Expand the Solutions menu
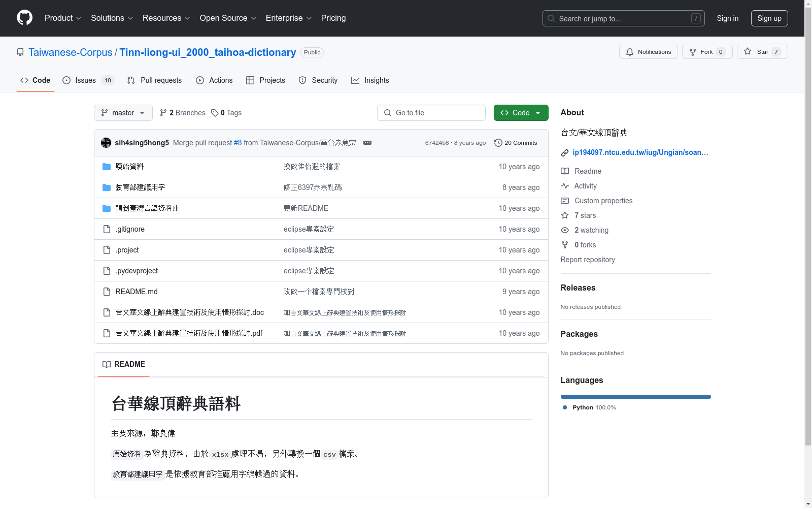 tap(112, 18)
